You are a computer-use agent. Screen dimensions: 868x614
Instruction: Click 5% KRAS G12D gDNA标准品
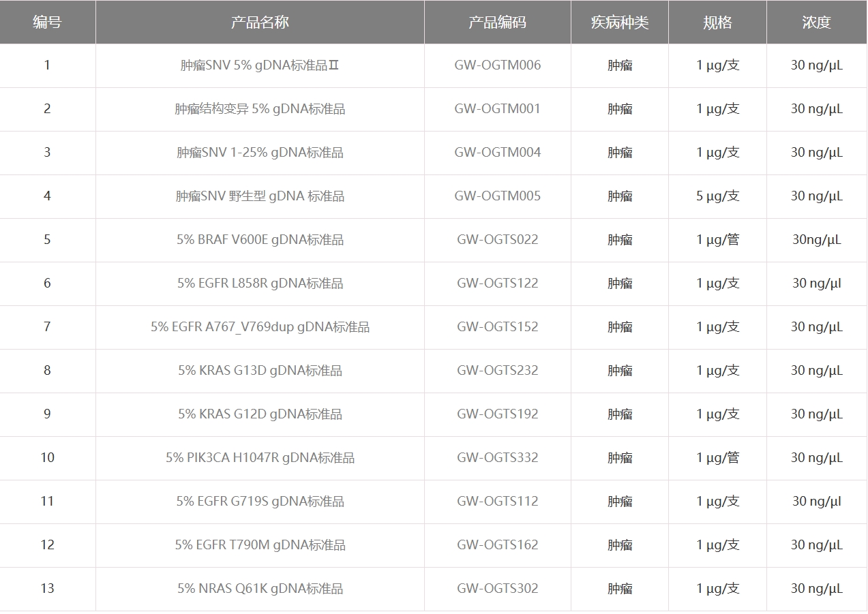[260, 414]
